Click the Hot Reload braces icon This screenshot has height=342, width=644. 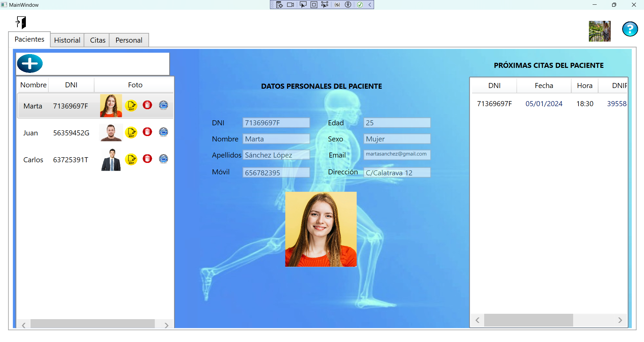(337, 5)
